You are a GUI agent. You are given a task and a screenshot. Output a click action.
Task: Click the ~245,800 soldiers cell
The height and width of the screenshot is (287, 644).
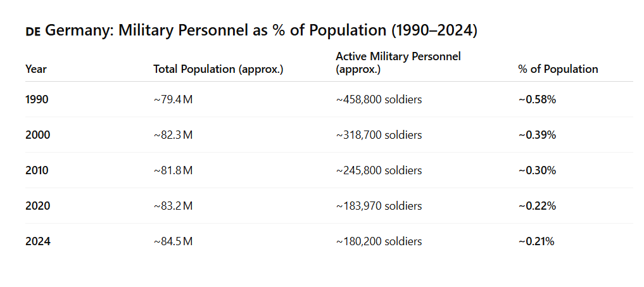pyautogui.click(x=379, y=170)
